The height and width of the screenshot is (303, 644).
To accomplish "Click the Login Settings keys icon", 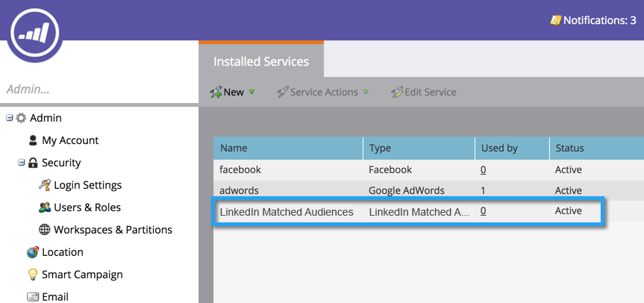I will 45,185.
